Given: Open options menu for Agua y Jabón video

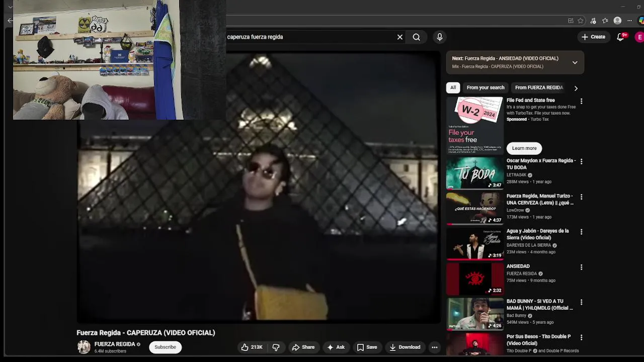Looking at the screenshot, I should pyautogui.click(x=581, y=232).
